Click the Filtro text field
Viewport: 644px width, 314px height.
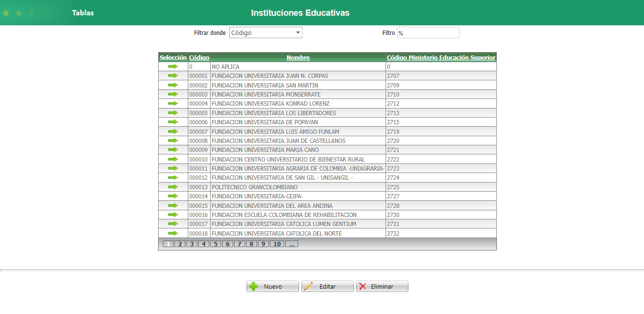[428, 32]
